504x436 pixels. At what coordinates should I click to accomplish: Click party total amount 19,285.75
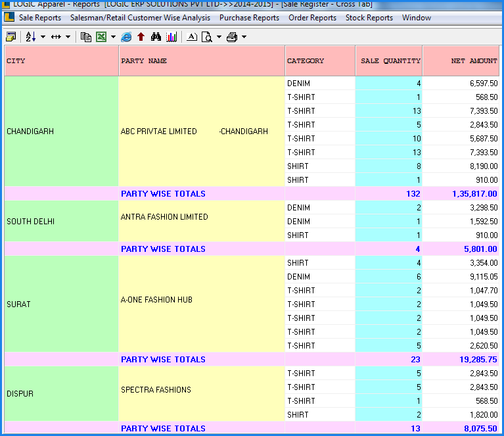(461, 360)
